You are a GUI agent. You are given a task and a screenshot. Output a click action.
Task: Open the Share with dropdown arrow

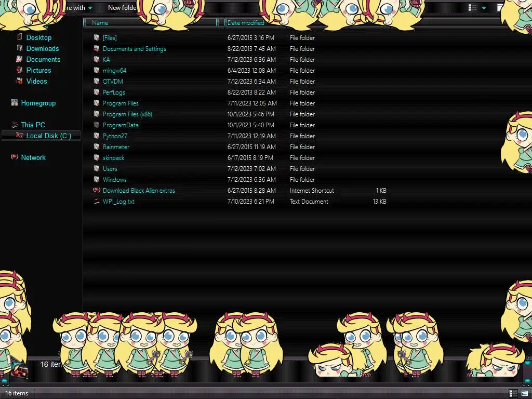click(x=90, y=8)
